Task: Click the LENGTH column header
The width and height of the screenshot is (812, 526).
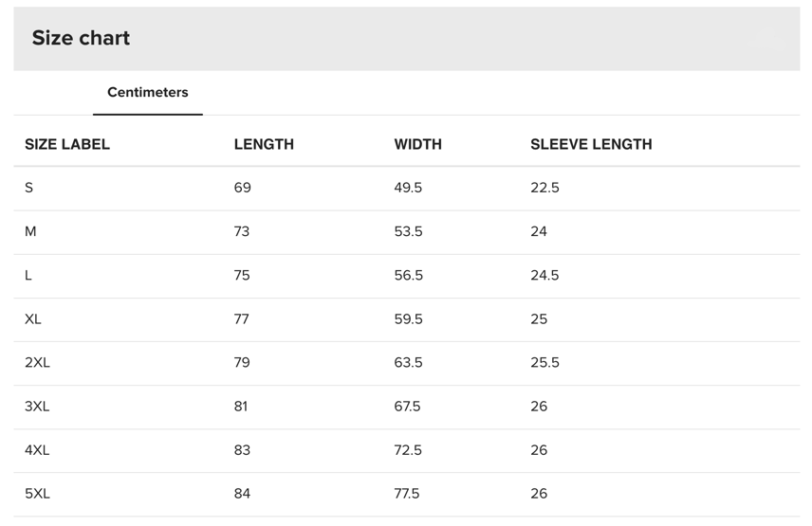Action: [x=264, y=144]
